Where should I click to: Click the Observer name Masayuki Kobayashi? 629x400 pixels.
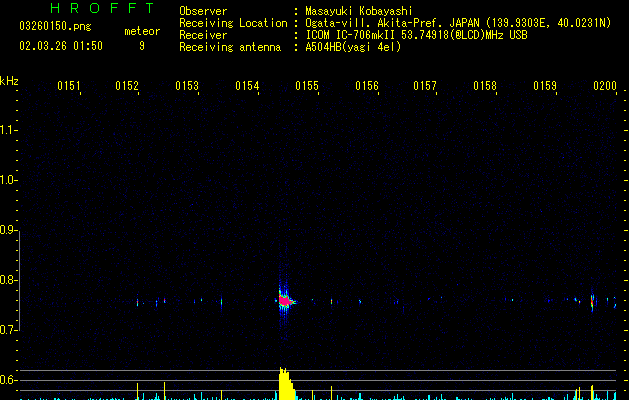point(359,11)
